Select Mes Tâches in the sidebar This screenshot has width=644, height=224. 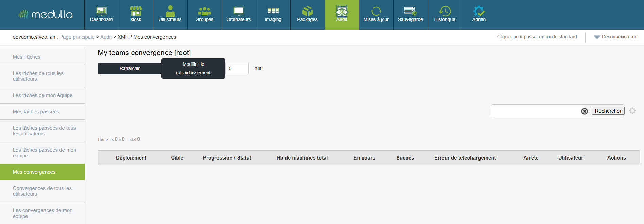click(x=42, y=57)
